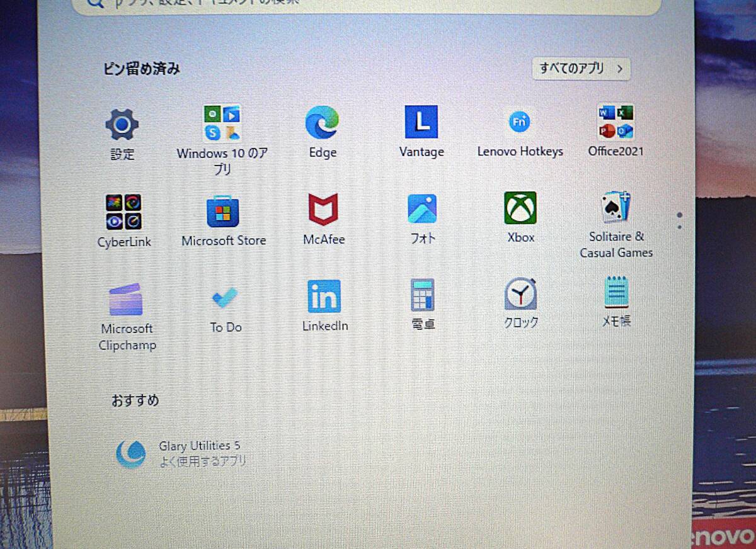Image resolution: width=756 pixels, height=549 pixels.
Task: Click the すべてのアプリ button
Action: (581, 69)
